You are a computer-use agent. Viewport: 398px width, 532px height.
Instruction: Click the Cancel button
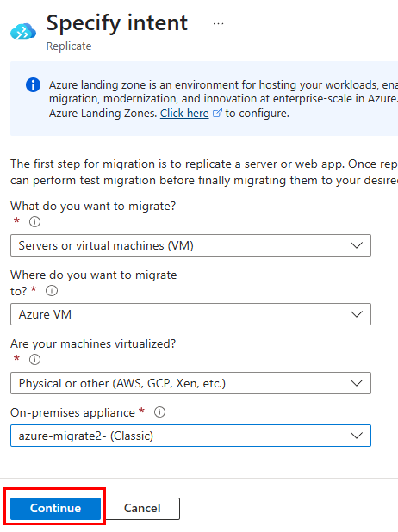click(x=142, y=508)
